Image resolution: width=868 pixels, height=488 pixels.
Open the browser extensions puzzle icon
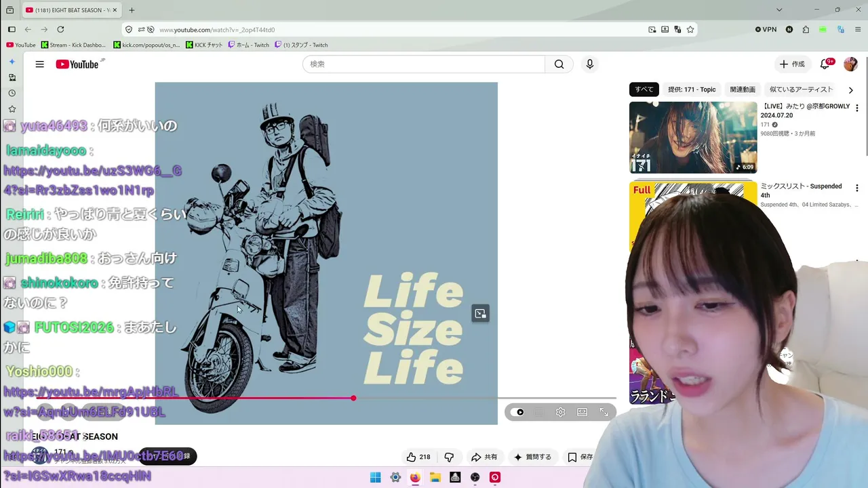click(x=806, y=30)
